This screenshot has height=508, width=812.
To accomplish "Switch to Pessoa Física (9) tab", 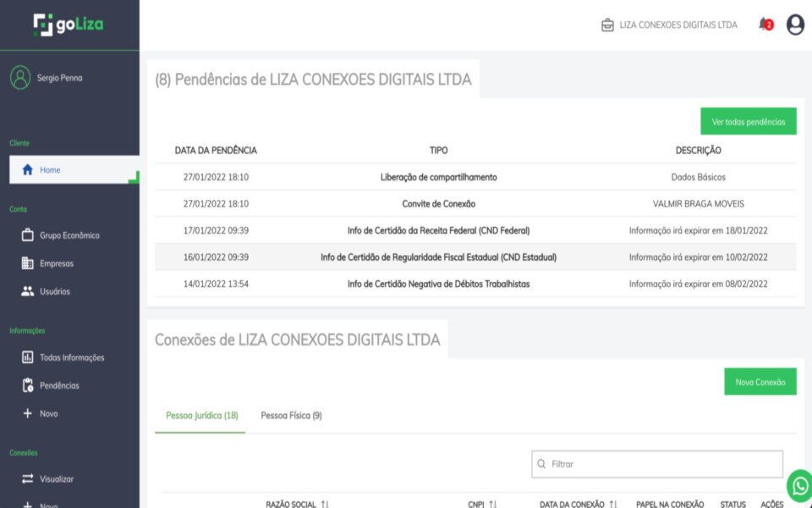I will click(291, 416).
